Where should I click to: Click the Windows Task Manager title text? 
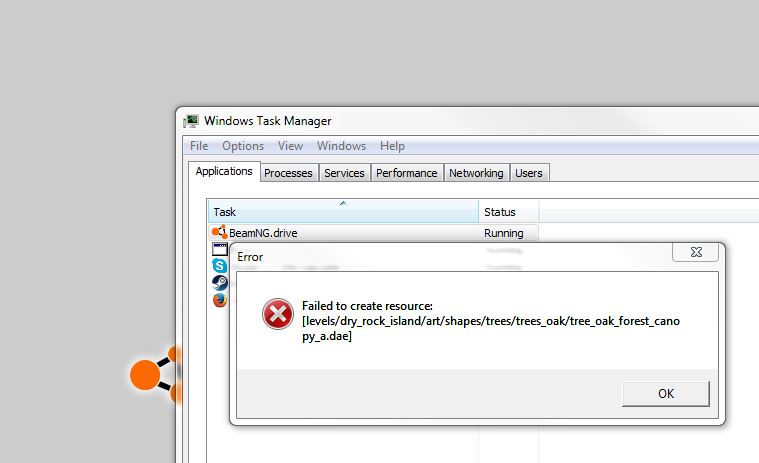click(x=268, y=121)
